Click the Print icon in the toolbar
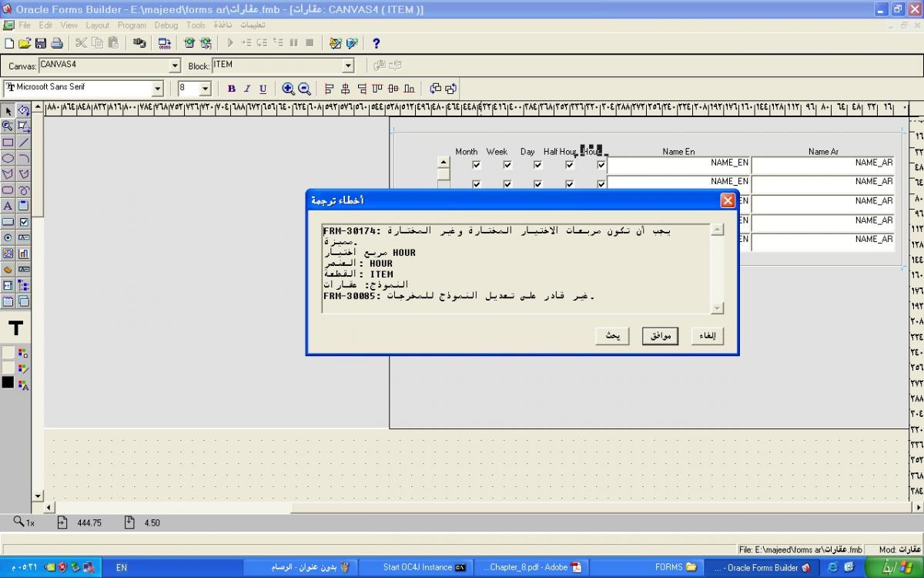The height and width of the screenshot is (578, 924). 56,43
